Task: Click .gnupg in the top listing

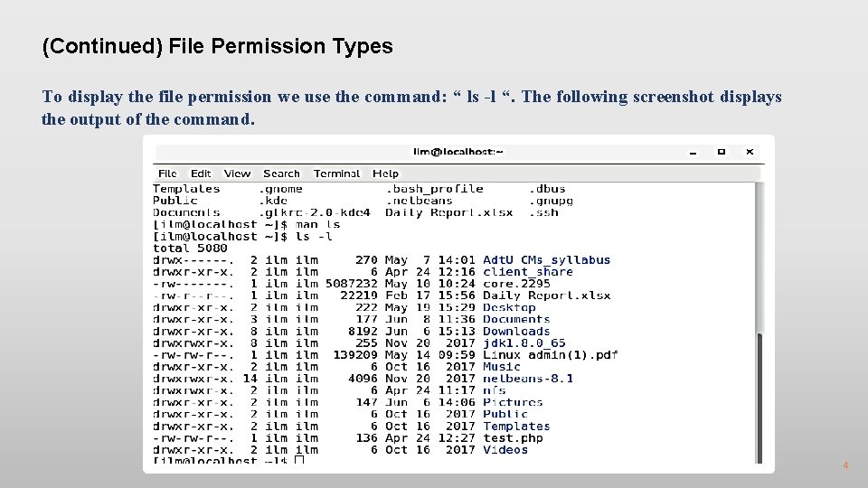Action: pos(551,201)
